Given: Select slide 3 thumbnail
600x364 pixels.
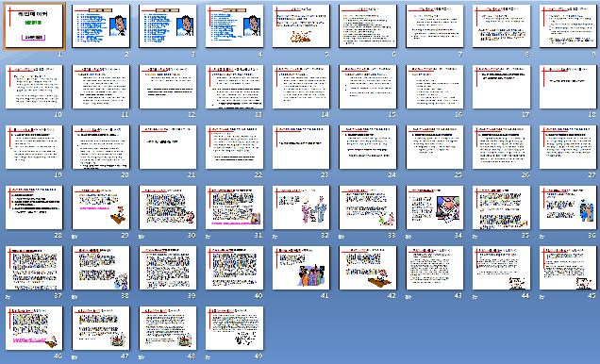Looking at the screenshot, I should pos(168,26).
